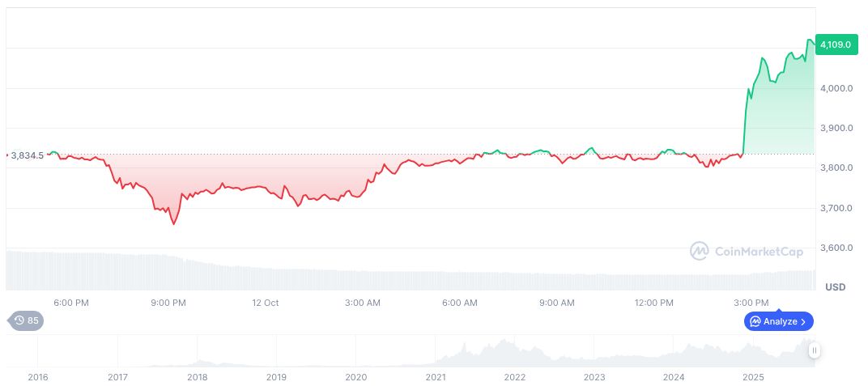The width and height of the screenshot is (868, 386).
Task: Click the 6:00 AM time axis label
Action: point(460,303)
